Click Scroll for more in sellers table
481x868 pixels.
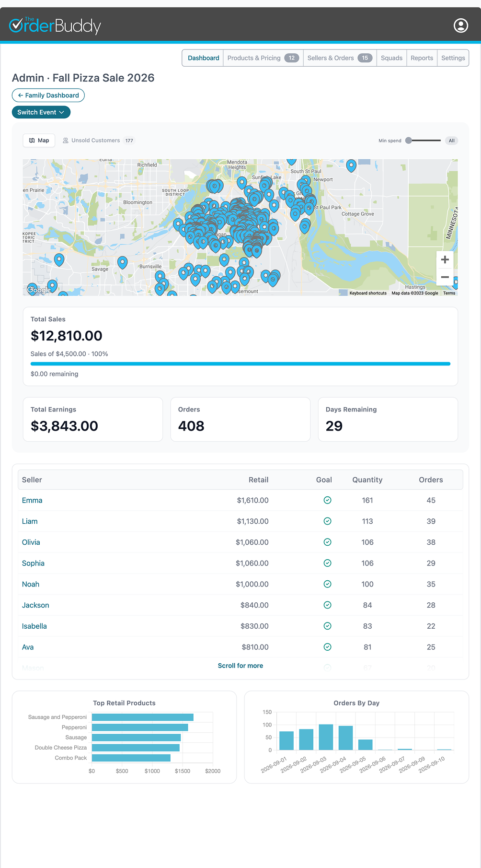240,666
